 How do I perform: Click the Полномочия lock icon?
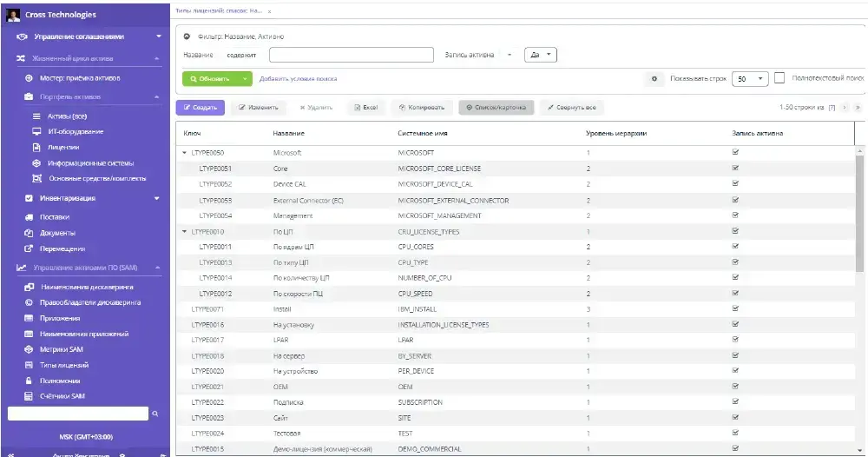(29, 381)
